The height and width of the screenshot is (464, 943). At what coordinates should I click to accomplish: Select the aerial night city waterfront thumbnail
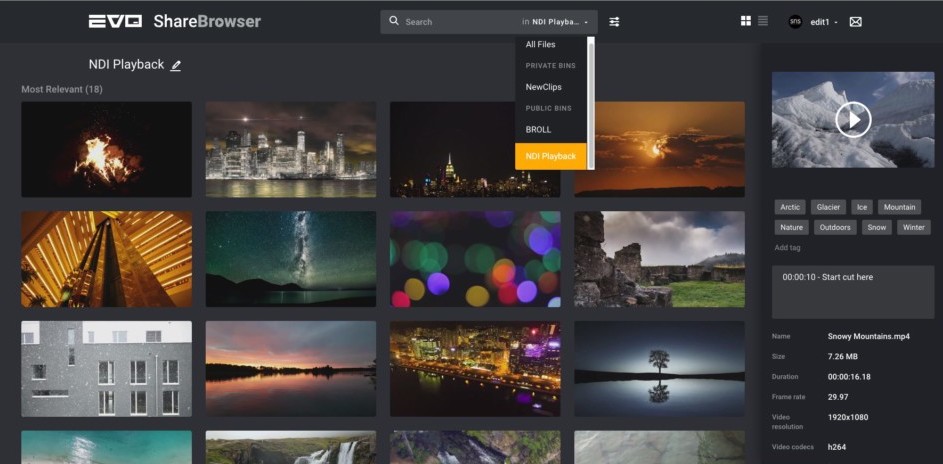pyautogui.click(x=475, y=369)
